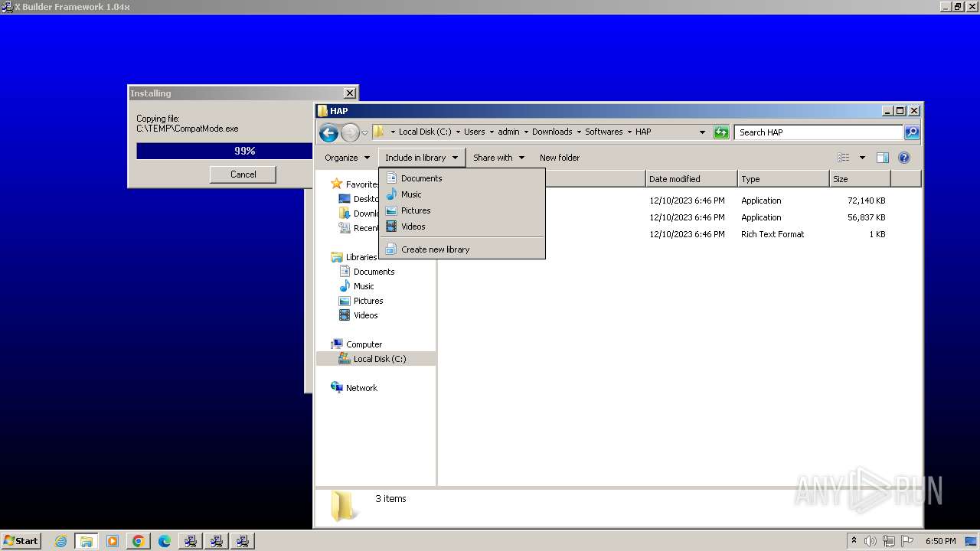Choose Videos in Include in library menu
The width and height of the screenshot is (980, 551).
462,227
